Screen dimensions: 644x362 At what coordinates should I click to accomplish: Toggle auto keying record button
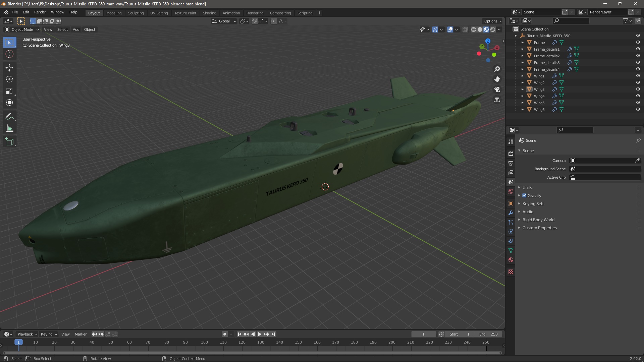coord(225,334)
